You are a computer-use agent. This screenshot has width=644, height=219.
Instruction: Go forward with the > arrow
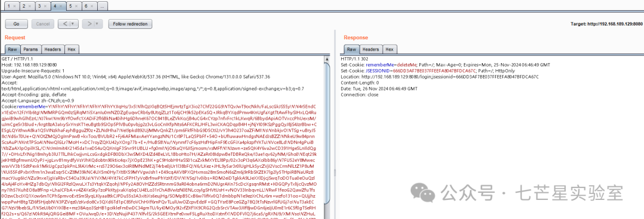pyautogui.click(x=89, y=24)
